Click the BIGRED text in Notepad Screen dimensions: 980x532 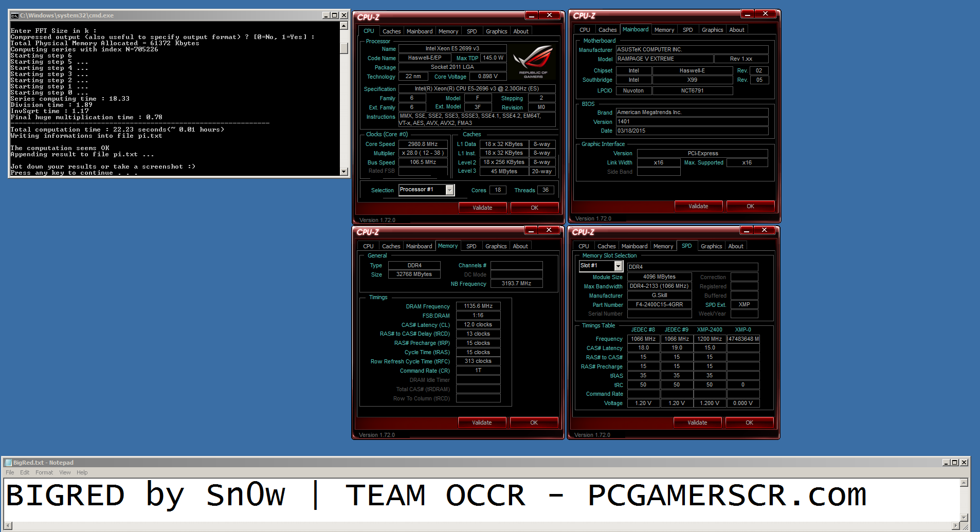pyautogui.click(x=65, y=496)
